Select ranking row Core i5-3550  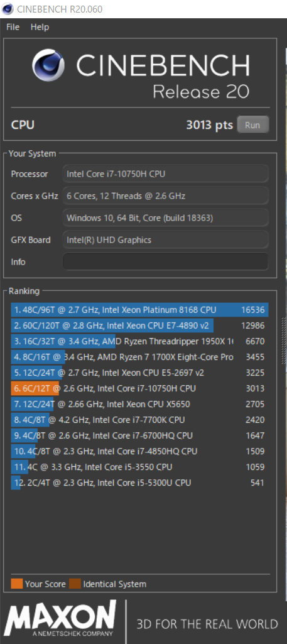[x=139, y=467]
